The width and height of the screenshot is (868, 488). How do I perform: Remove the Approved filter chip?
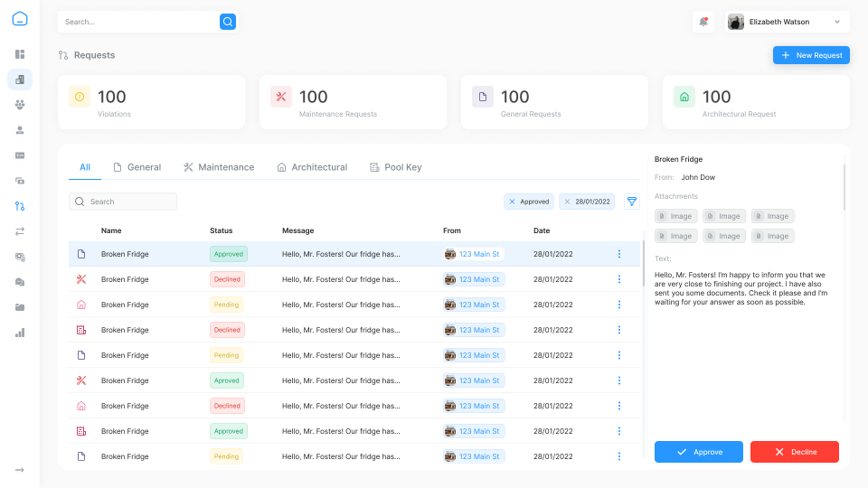pyautogui.click(x=512, y=202)
